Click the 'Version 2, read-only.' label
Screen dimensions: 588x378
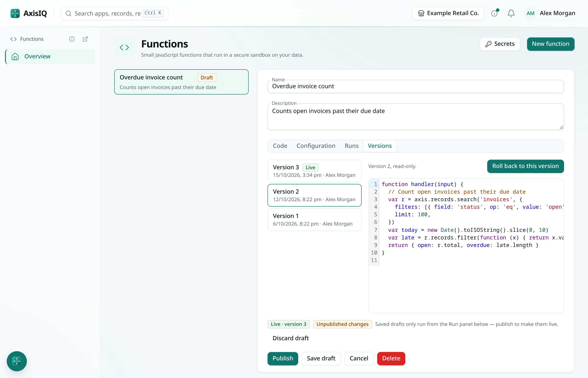pos(392,166)
